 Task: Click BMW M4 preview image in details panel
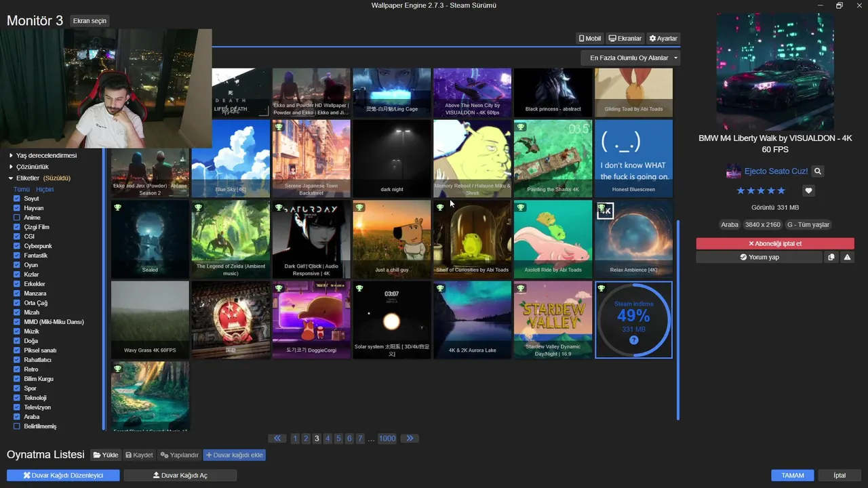click(775, 70)
